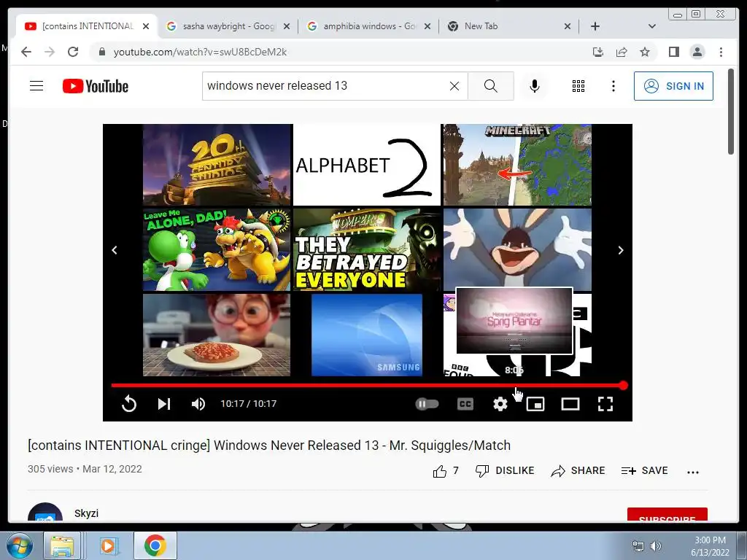Image resolution: width=747 pixels, height=560 pixels.
Task: Open the Skyzi channel name
Action: pos(86,513)
